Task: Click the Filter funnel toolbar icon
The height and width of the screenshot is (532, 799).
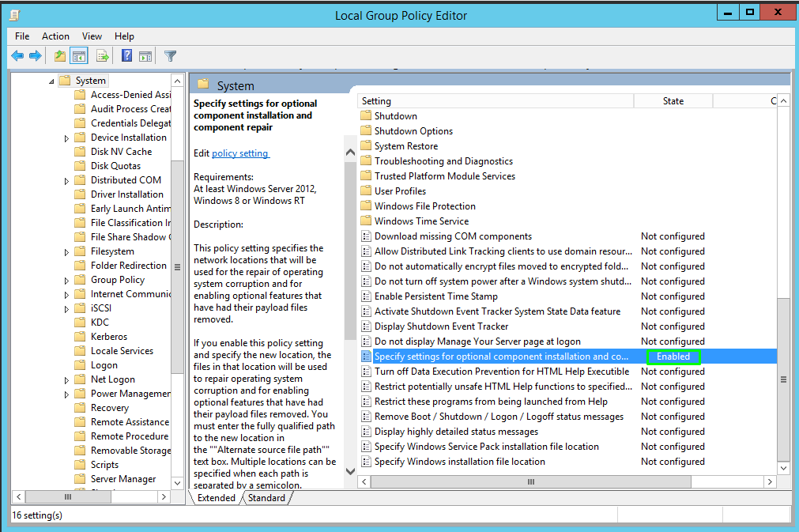Action: tap(170, 56)
